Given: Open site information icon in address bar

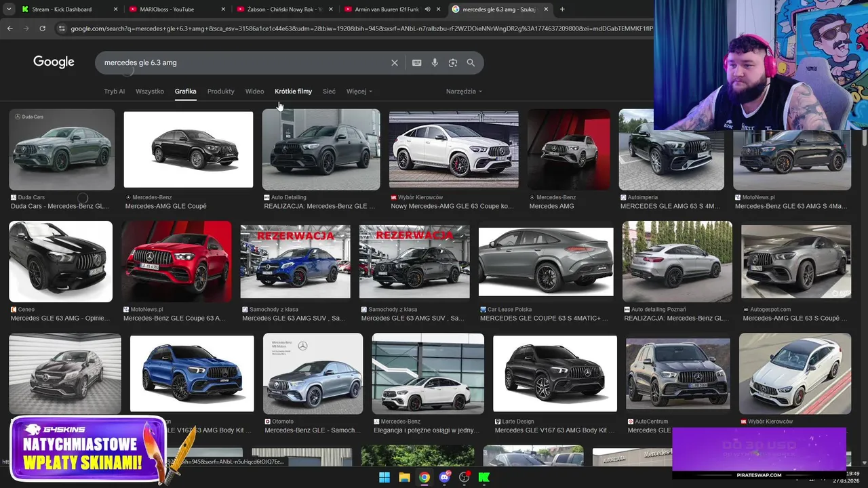Looking at the screenshot, I should click(x=62, y=28).
